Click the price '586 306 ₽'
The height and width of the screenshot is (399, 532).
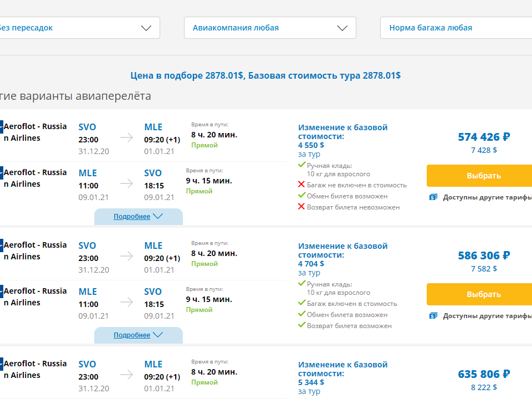[x=484, y=255]
